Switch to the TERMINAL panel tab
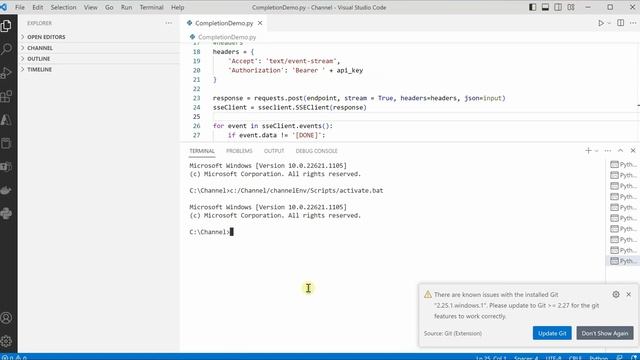The image size is (640, 360). [x=202, y=151]
